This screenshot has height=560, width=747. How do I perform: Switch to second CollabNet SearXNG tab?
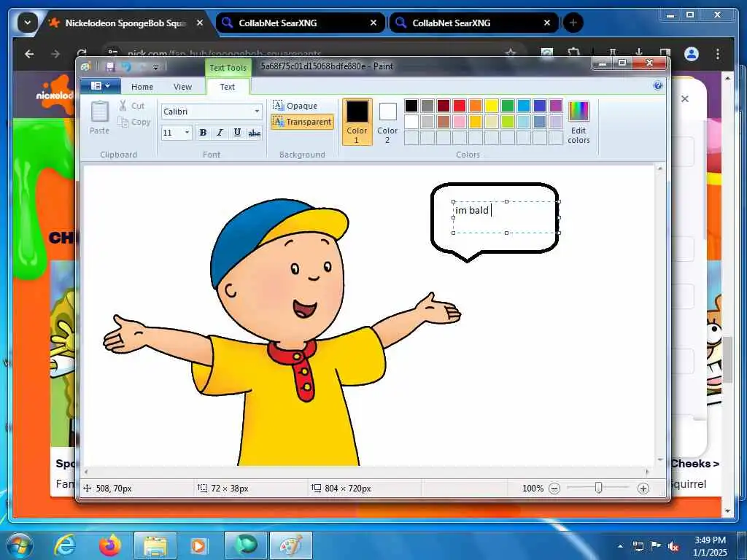click(x=473, y=23)
